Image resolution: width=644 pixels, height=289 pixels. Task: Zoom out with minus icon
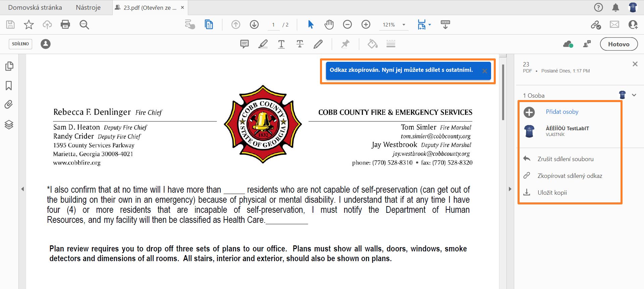tap(347, 25)
